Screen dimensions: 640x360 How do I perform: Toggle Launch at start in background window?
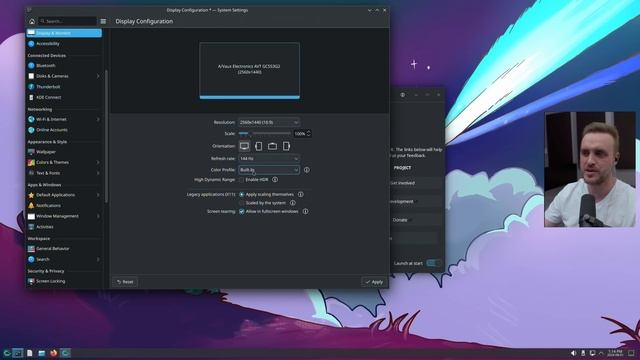pos(433,263)
